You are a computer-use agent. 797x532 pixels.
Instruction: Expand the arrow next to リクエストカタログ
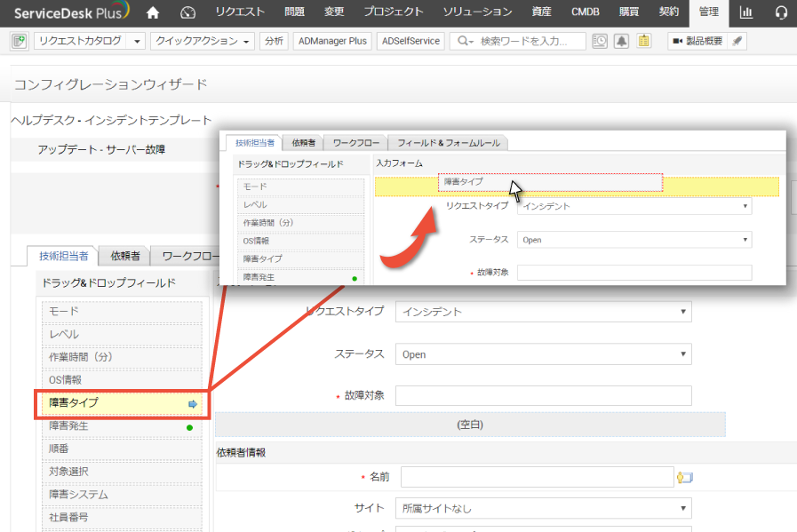137,41
